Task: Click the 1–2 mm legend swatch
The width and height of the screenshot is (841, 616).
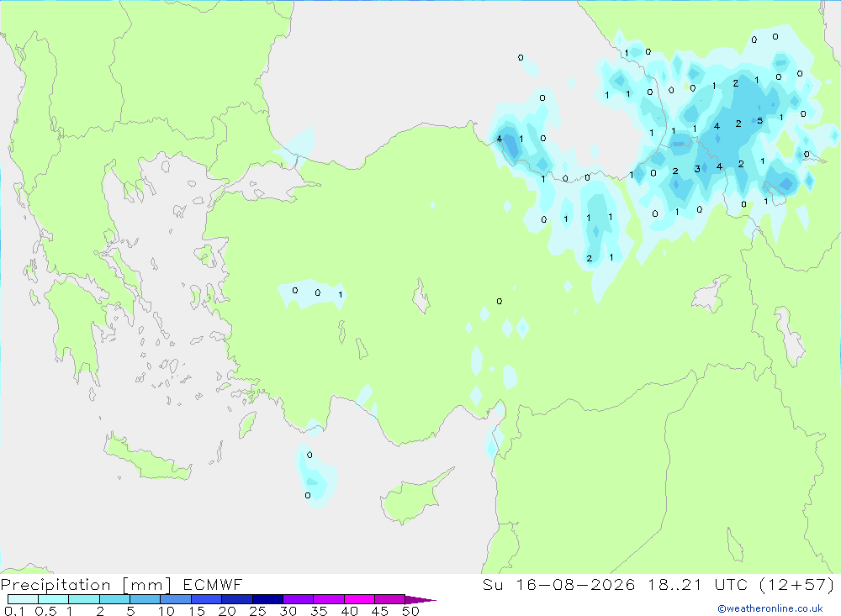Action: [84, 599]
